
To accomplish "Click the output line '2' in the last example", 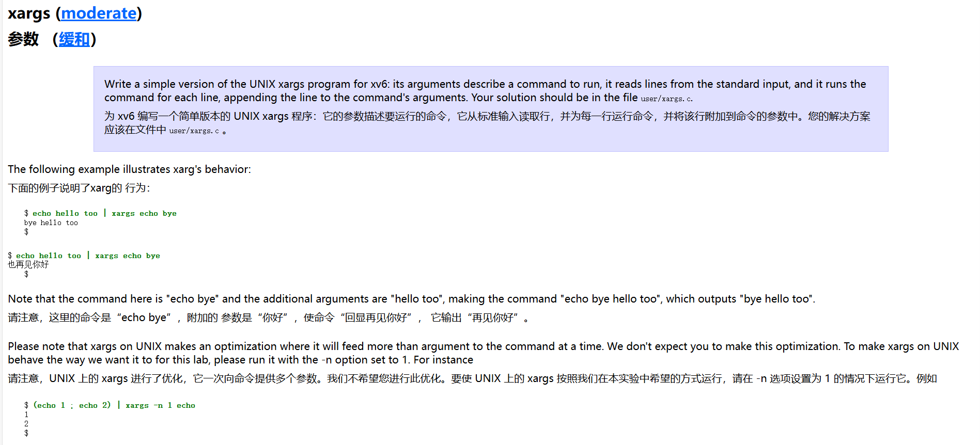I will coord(26,424).
